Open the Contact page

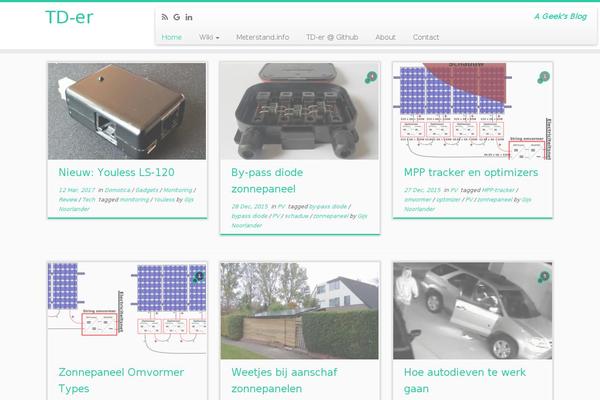(x=426, y=37)
